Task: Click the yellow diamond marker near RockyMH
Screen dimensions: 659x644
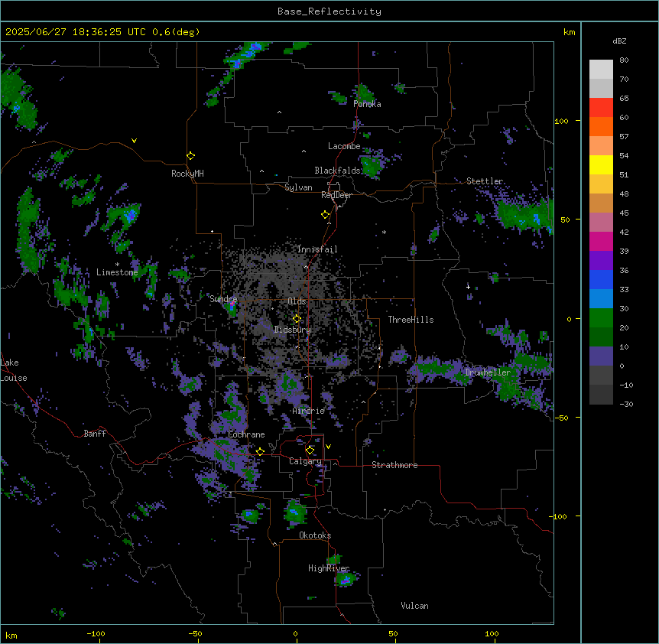Action: pos(190,155)
